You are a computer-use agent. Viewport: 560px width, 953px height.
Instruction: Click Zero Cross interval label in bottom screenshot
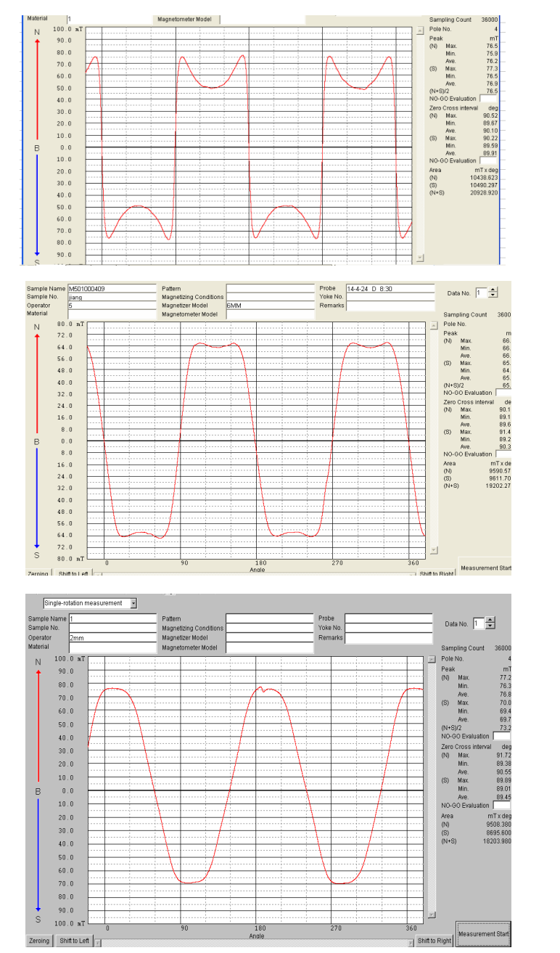(467, 746)
